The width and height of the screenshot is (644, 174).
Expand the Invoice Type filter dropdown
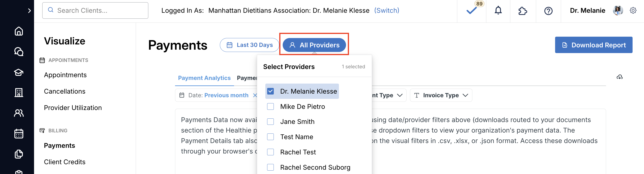(441, 95)
